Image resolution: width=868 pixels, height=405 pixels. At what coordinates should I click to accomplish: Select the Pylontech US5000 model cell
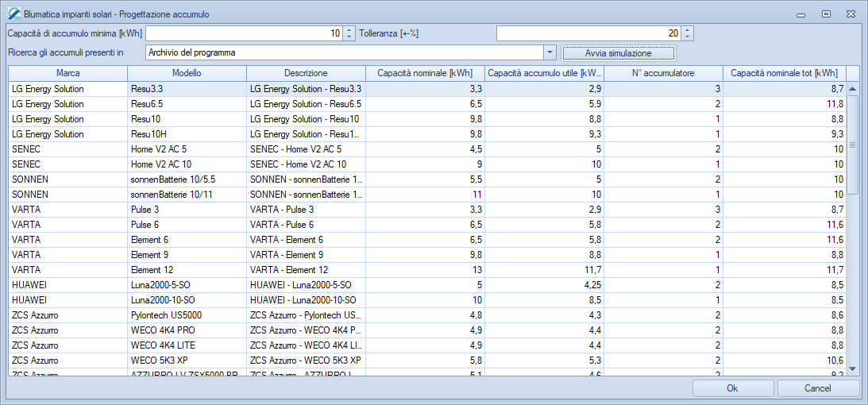187,314
